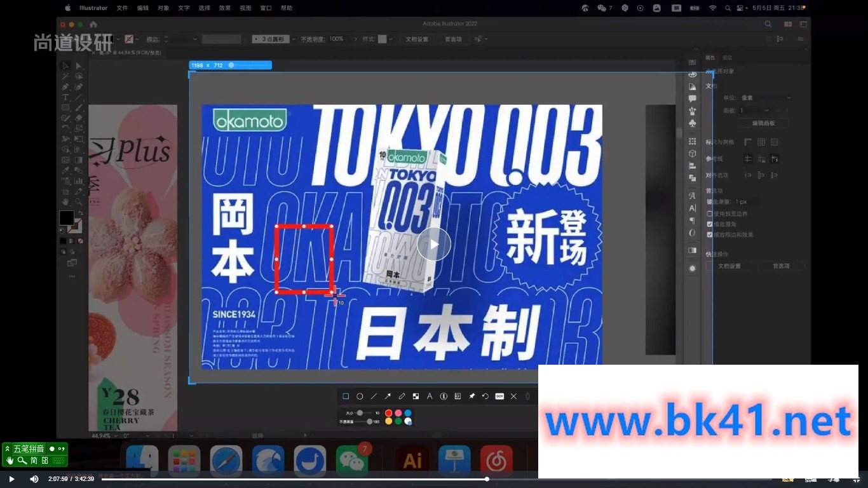The width and height of the screenshot is (868, 488).
Task: Open the 窗口 menu
Action: coord(266,8)
